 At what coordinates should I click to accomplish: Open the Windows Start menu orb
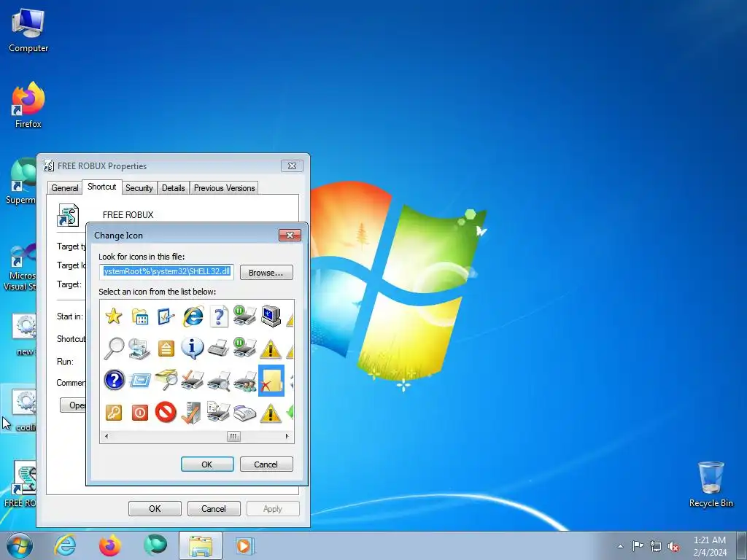coord(20,545)
